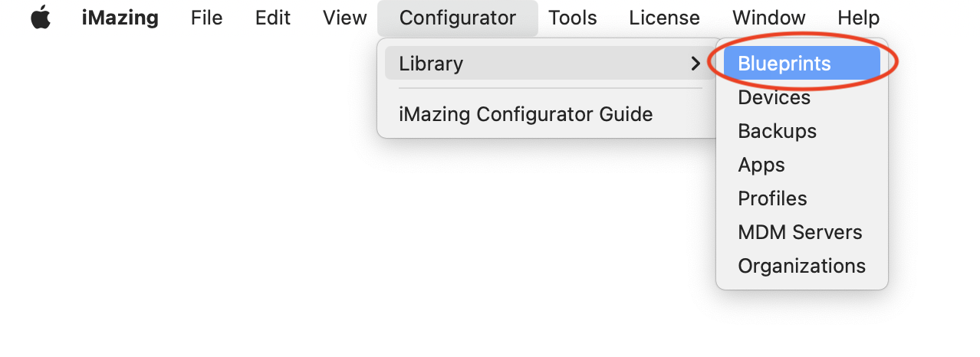The image size is (980, 357).
Task: Open the Help menu
Action: 858,18
